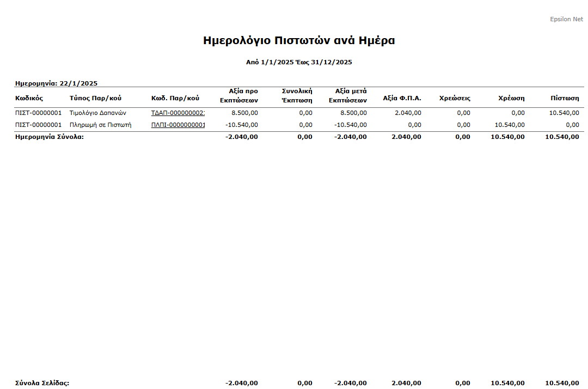Click the Ημερομηνία Σύνολα label

(50, 137)
